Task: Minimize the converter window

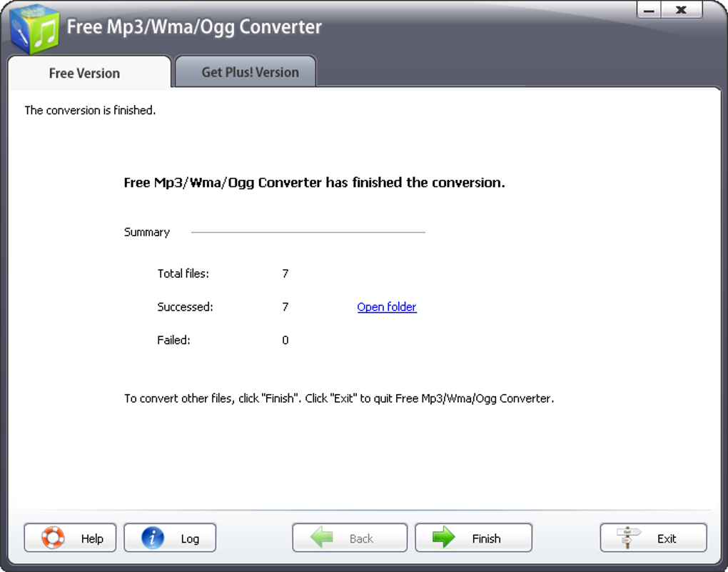Action: (x=649, y=10)
